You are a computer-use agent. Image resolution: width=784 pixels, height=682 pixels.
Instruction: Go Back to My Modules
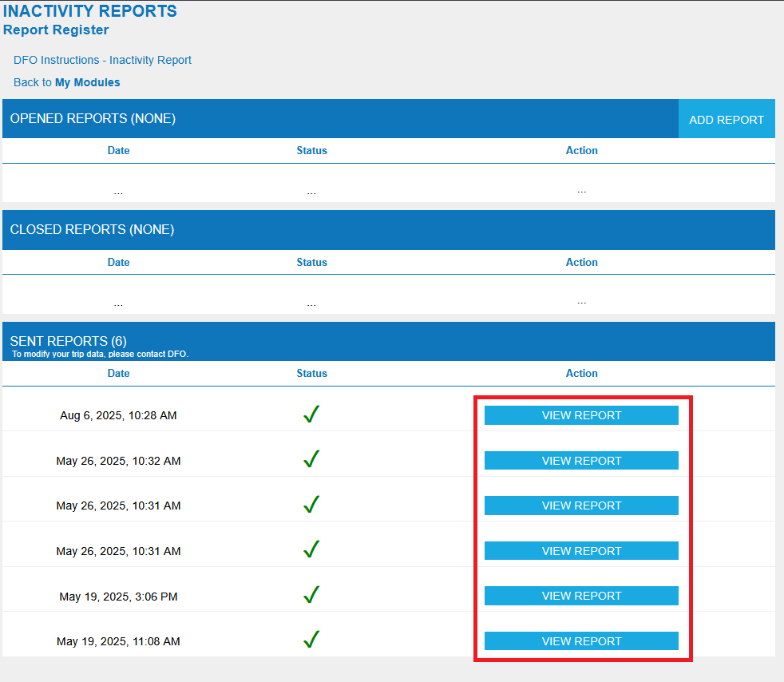(x=66, y=82)
